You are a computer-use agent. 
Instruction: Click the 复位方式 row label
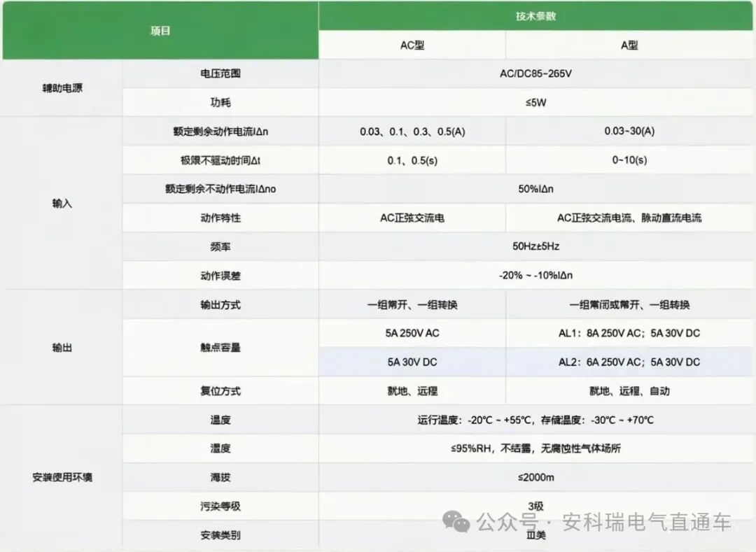(x=221, y=391)
